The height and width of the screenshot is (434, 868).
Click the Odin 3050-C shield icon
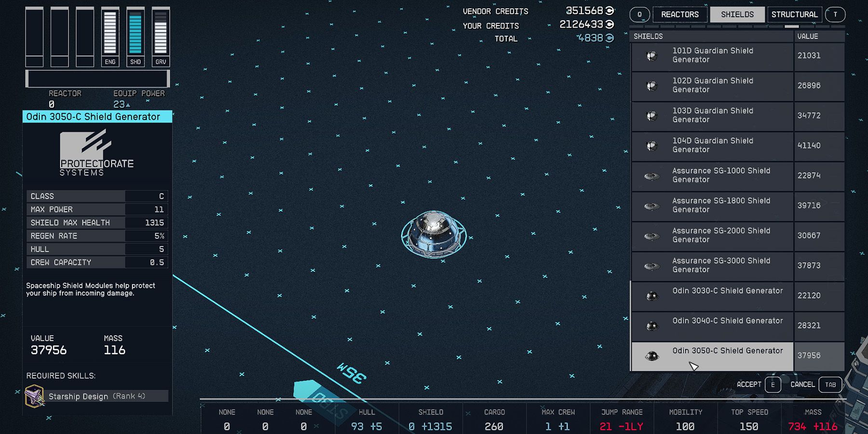(651, 356)
